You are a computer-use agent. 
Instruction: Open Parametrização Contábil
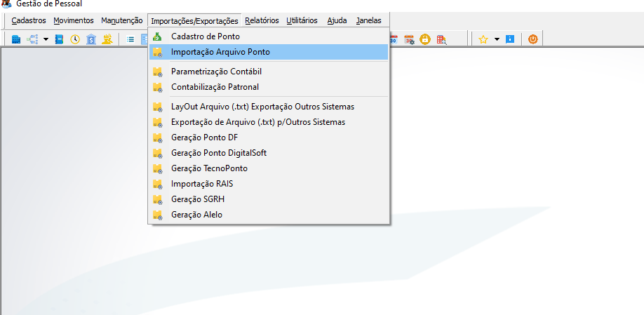pos(269,72)
